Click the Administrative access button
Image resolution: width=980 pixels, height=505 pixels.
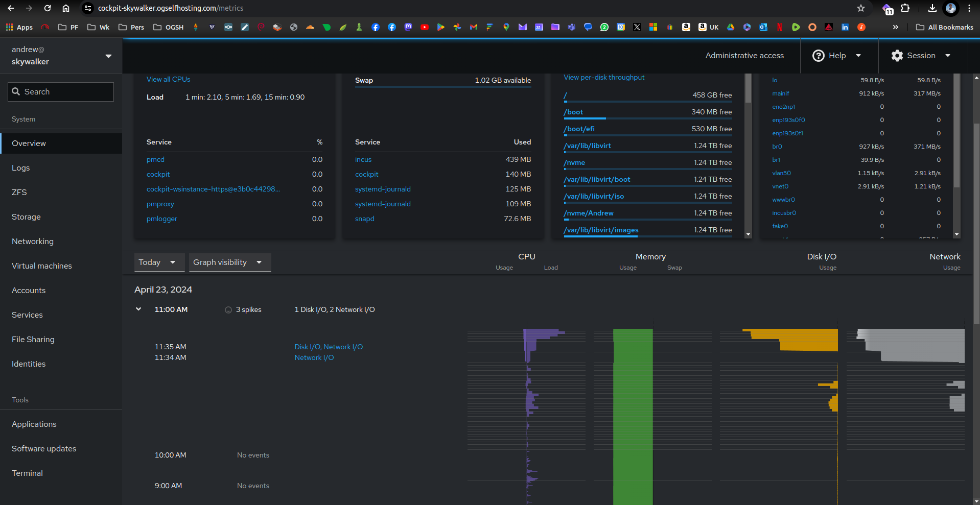(x=744, y=56)
